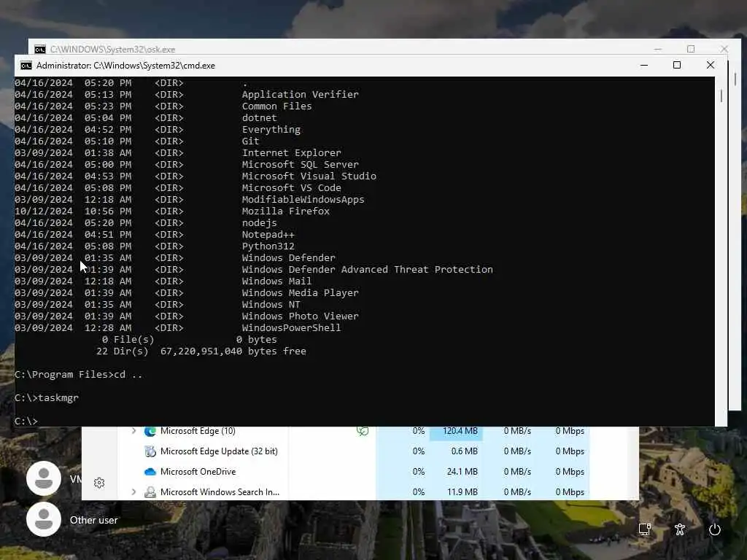This screenshot has width=747, height=560.
Task: Click the Microsoft VS Code entry
Action: click(292, 187)
